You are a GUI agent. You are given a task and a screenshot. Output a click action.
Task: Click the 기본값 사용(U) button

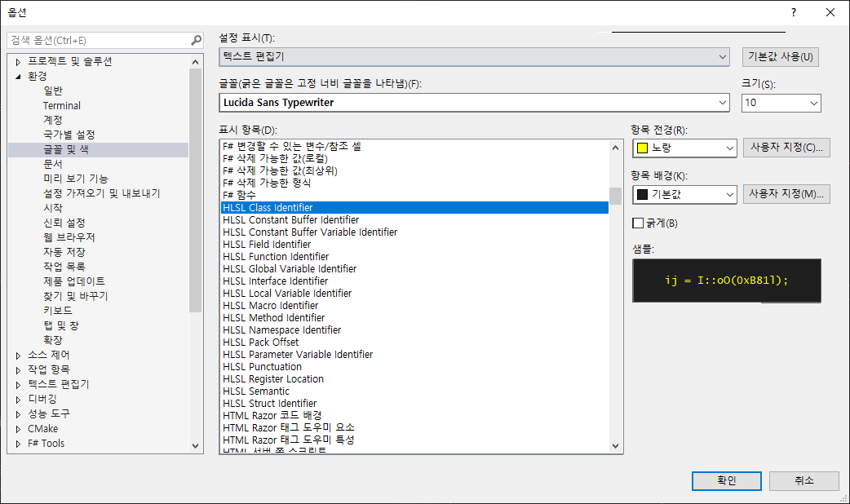780,57
